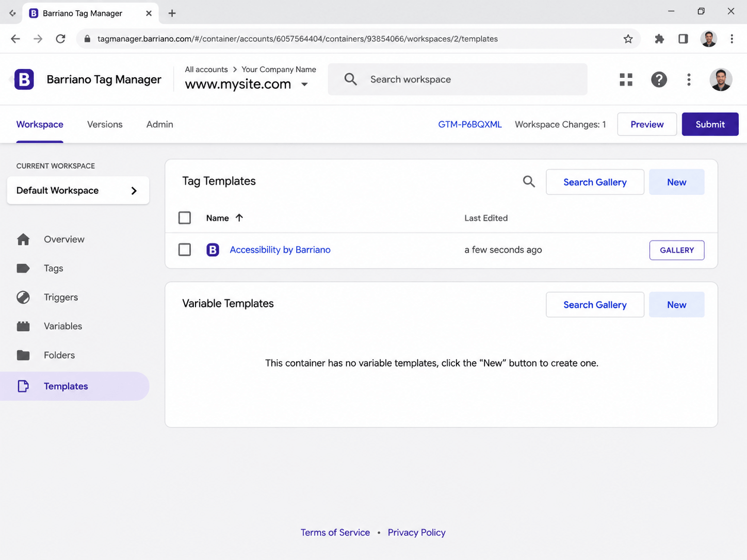
Task: Open the Default Workspace selector
Action: tap(78, 190)
